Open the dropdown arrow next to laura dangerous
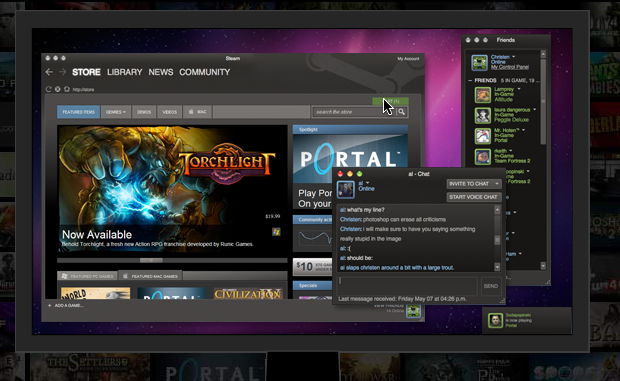The height and width of the screenshot is (381, 620). [534, 109]
